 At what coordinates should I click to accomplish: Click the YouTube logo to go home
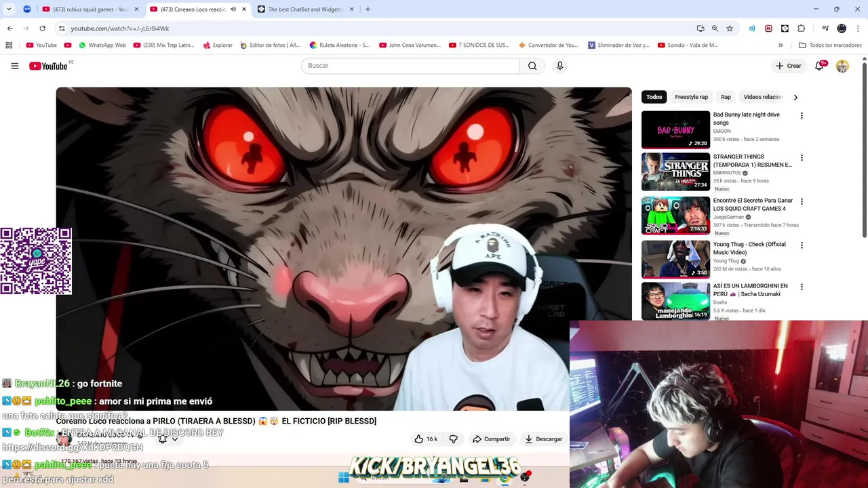pyautogui.click(x=48, y=66)
